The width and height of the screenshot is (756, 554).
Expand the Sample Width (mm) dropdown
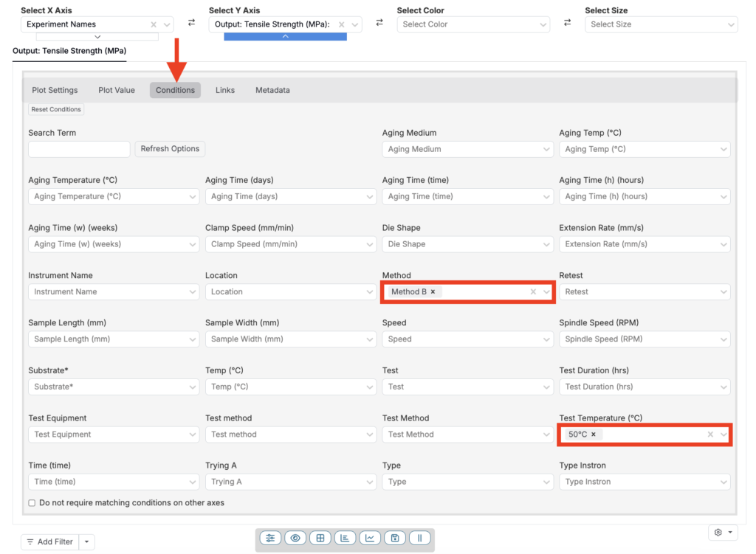[291, 339]
